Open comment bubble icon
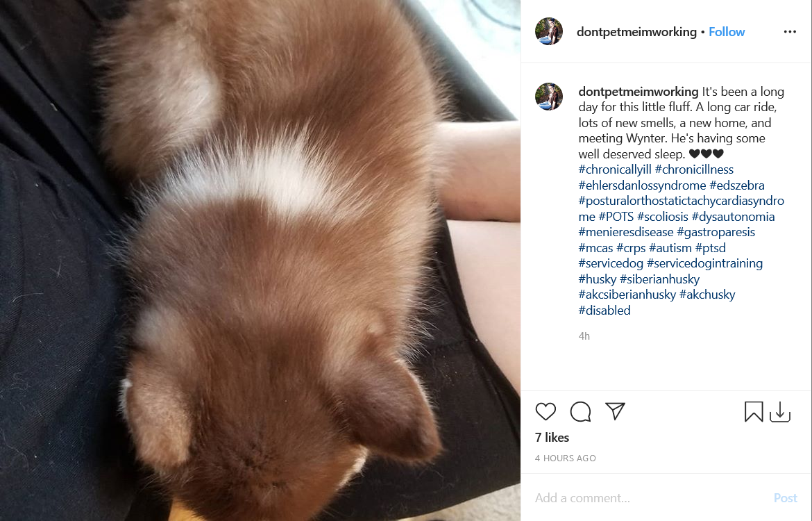This screenshot has height=521, width=812. 580,412
